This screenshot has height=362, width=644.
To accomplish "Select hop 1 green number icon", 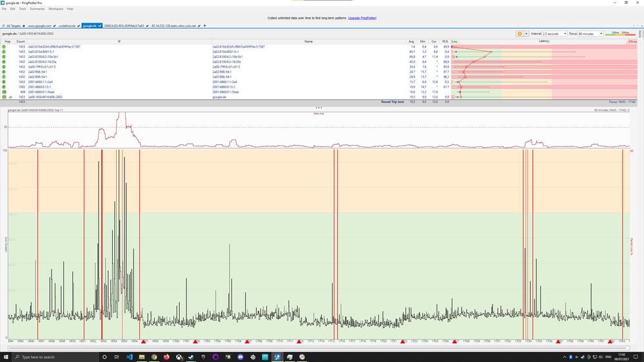I will pos(4,47).
